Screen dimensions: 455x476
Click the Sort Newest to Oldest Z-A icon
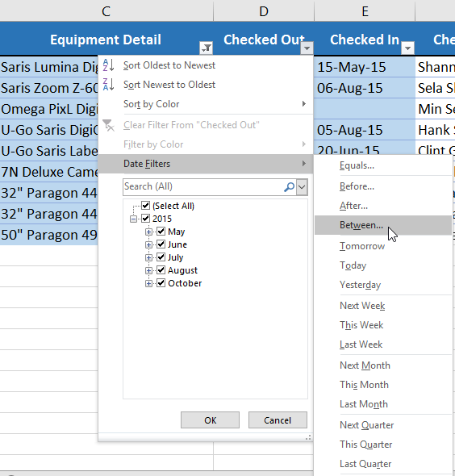click(x=108, y=85)
